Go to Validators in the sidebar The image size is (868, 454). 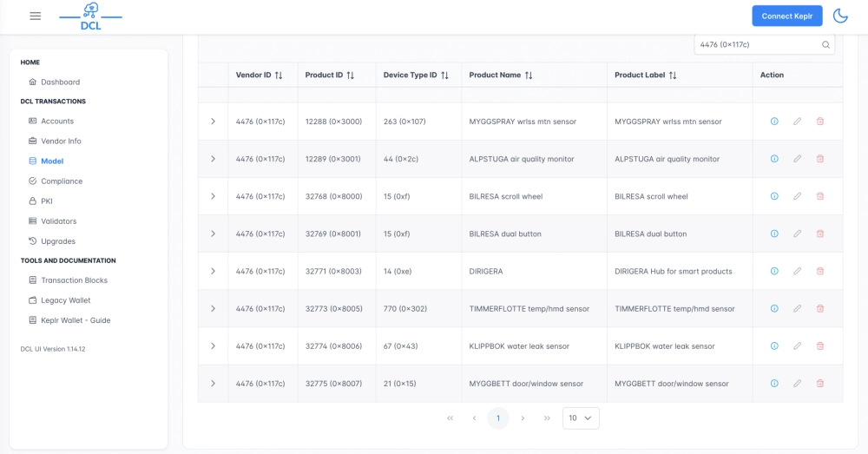click(58, 221)
